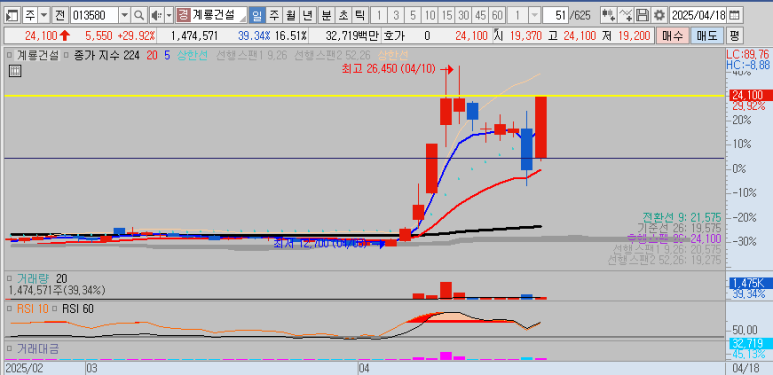Switch to the 월 monthly chart tab
Viewport: 773px width, 375px height.
click(x=290, y=16)
